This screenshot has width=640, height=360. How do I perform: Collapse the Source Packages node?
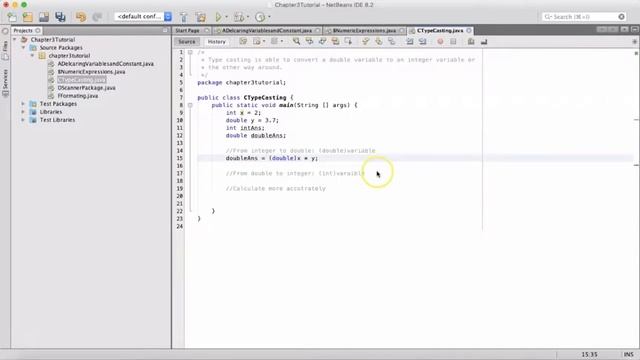pos(23,48)
